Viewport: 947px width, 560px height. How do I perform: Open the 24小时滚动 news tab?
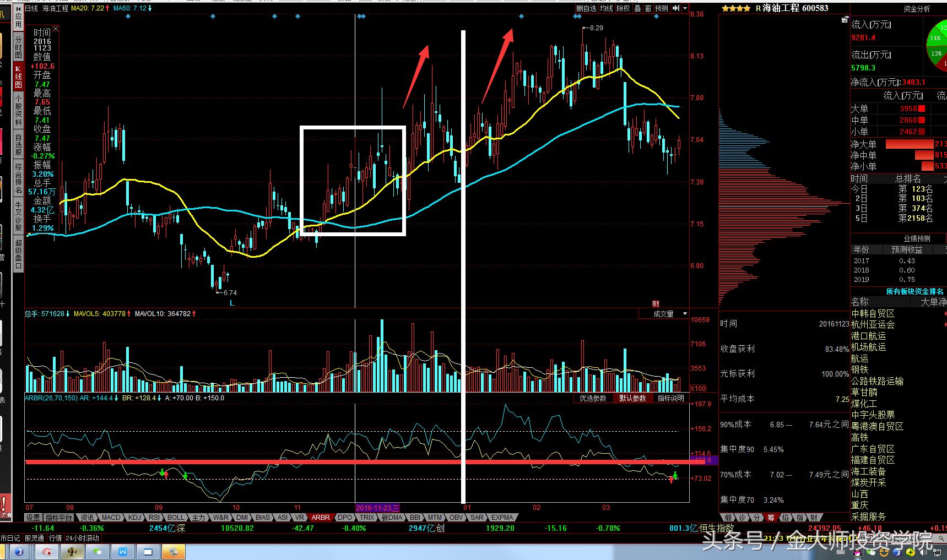tap(83, 538)
